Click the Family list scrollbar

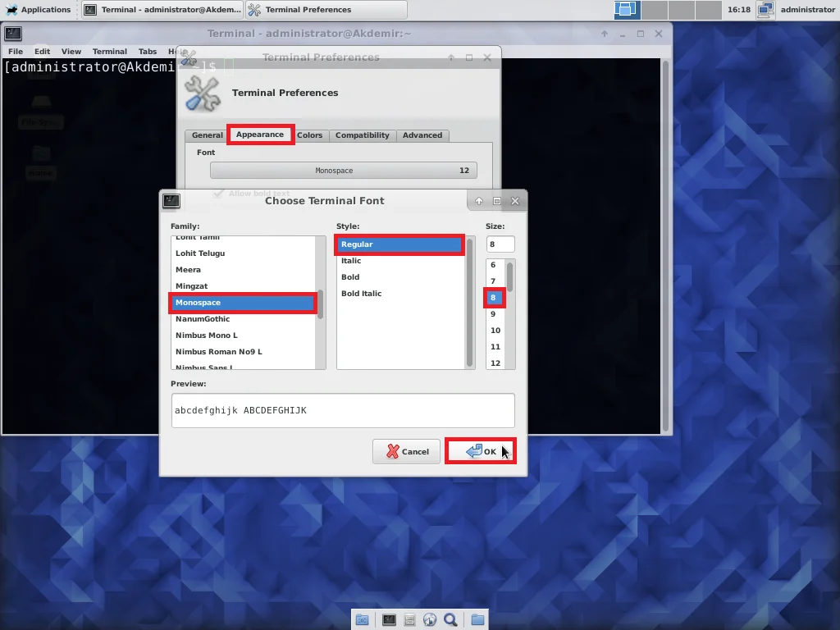click(321, 303)
